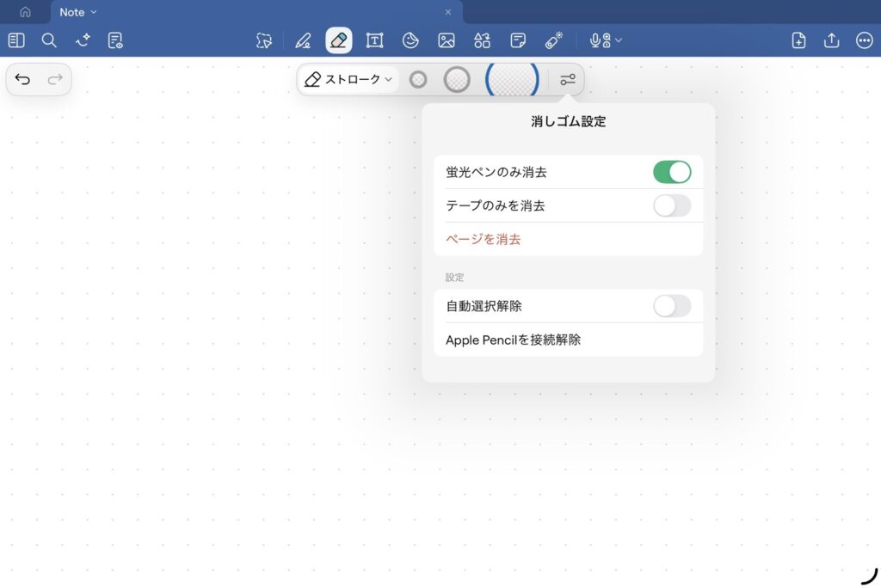This screenshot has height=588, width=881.
Task: Open the ストローク eraser mode dropdown
Action: coord(348,79)
